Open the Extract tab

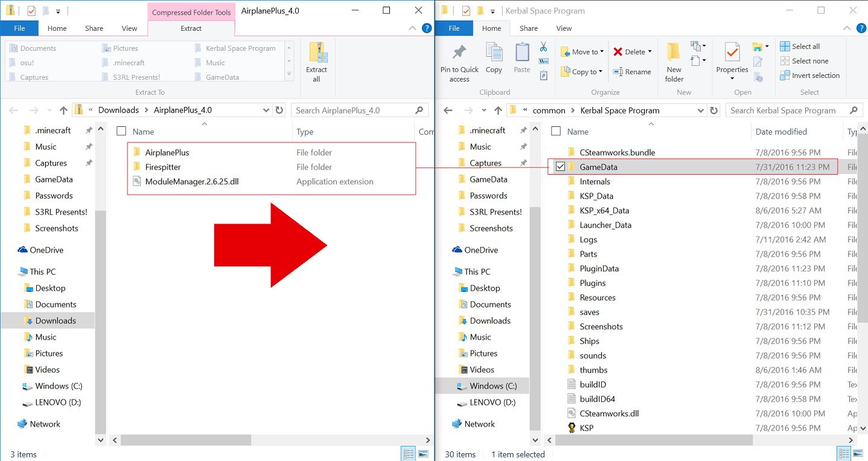[191, 28]
